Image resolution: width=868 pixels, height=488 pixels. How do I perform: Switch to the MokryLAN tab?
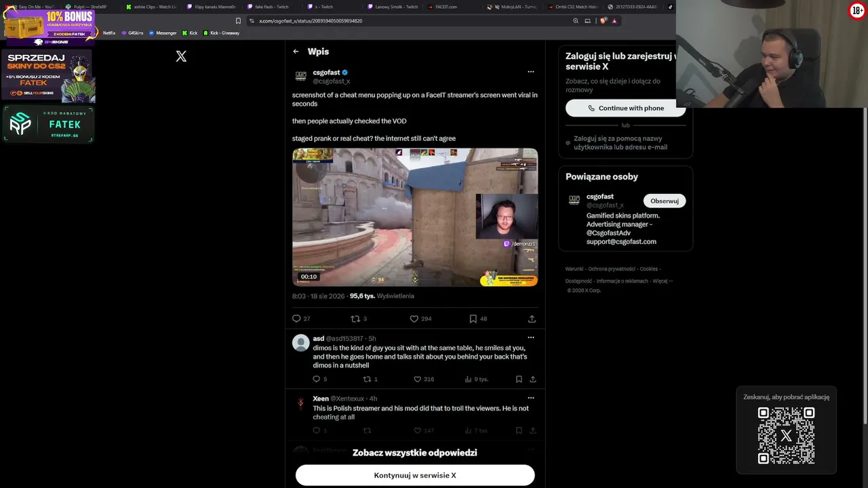coord(513,7)
